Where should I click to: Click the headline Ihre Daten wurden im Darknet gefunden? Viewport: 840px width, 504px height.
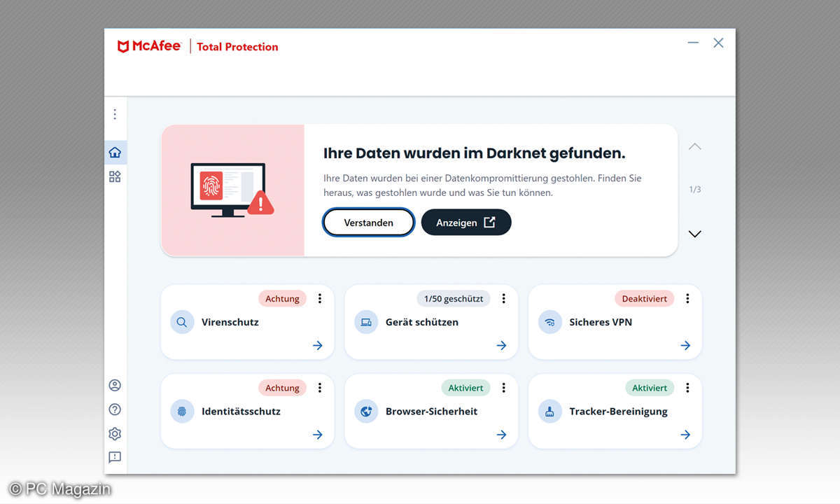point(474,153)
